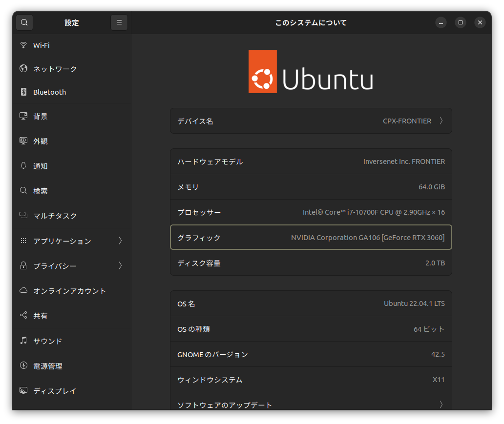Open マルチタスク settings panel
The image size is (504, 424).
pos(72,216)
